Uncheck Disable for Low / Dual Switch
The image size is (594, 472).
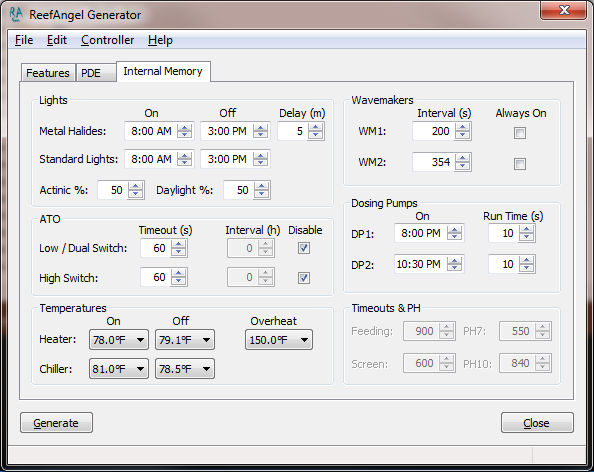pos(304,248)
